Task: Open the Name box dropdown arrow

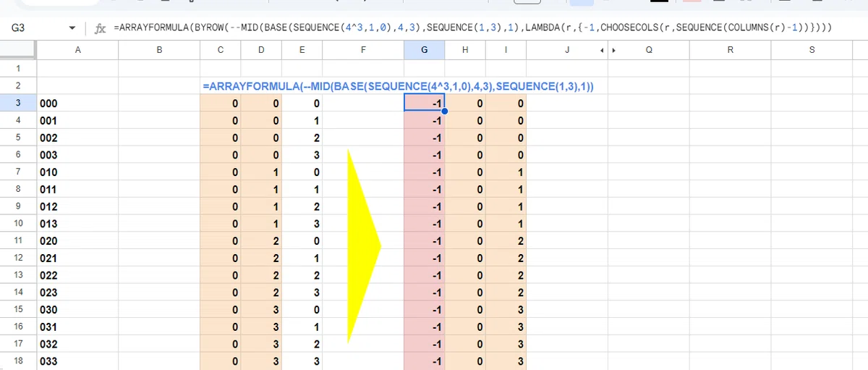Action: pyautogui.click(x=72, y=29)
